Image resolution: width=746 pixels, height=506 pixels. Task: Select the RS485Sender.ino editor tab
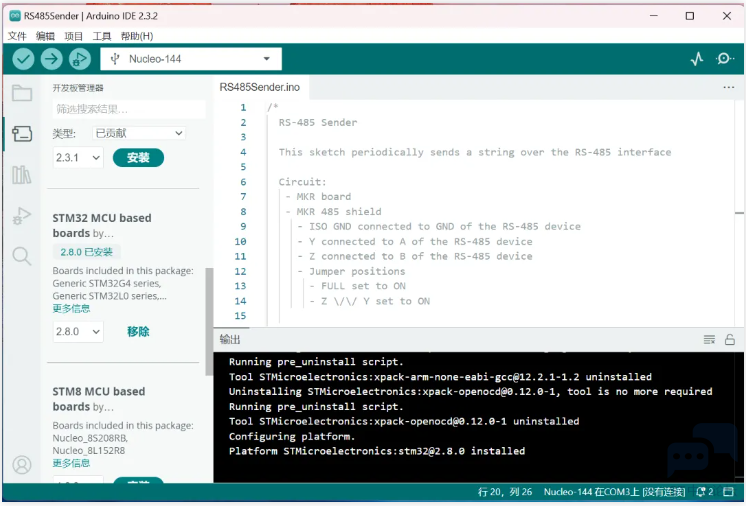coord(260,88)
